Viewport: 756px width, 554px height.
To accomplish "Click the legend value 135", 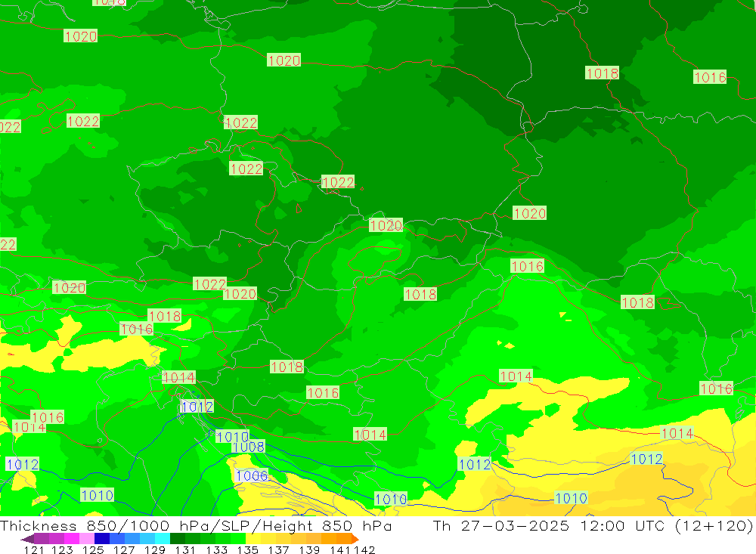I will click(x=247, y=549).
